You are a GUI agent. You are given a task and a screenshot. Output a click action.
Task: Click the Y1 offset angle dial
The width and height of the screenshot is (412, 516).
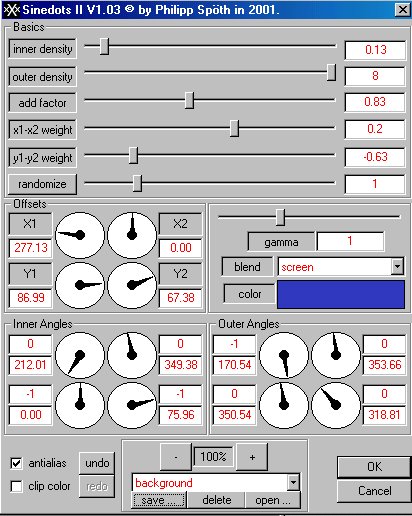click(x=80, y=285)
